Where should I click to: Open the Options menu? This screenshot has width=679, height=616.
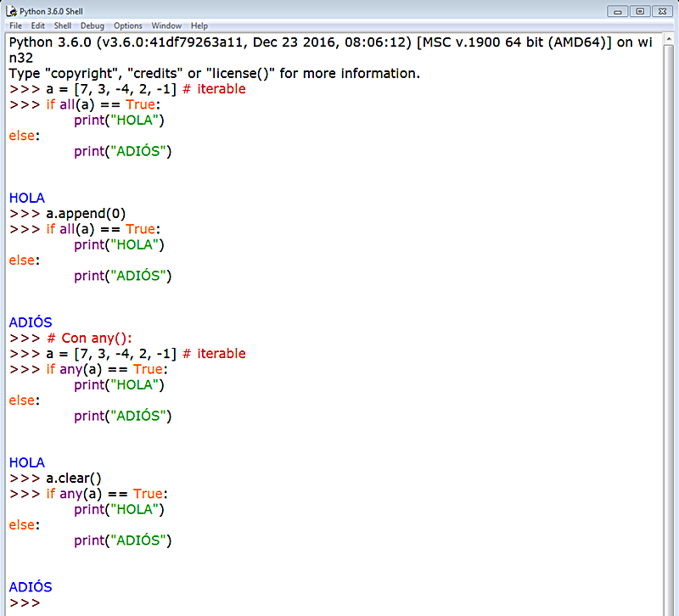[128, 26]
